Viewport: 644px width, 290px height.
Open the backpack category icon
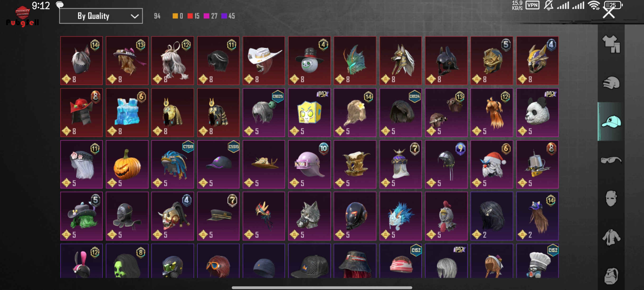611,276
